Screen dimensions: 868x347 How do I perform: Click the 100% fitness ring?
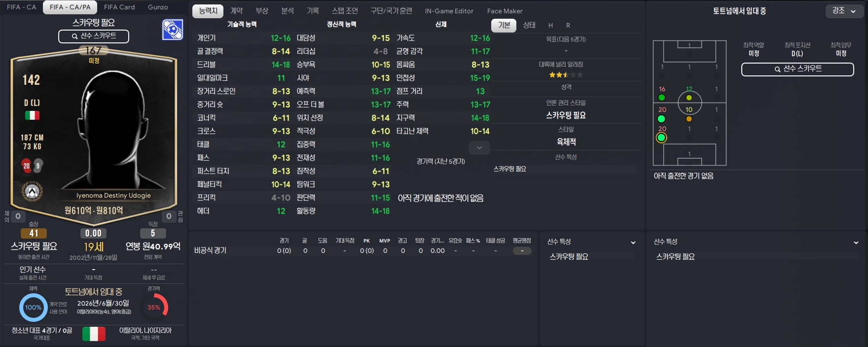coord(33,307)
